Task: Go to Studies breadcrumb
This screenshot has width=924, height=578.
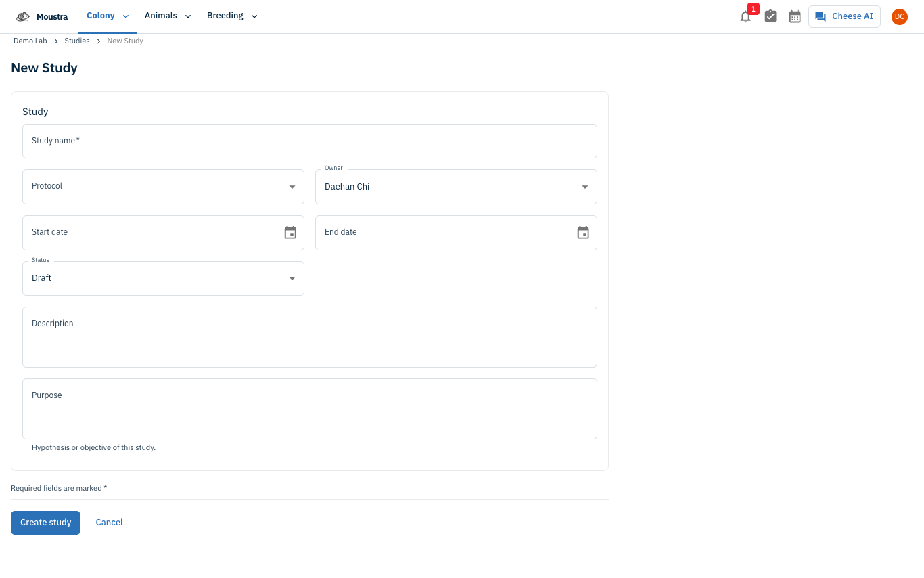Action: [77, 41]
